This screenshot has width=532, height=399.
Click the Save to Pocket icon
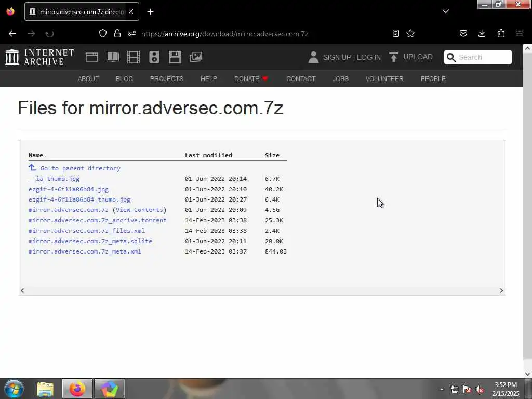[x=463, y=33]
